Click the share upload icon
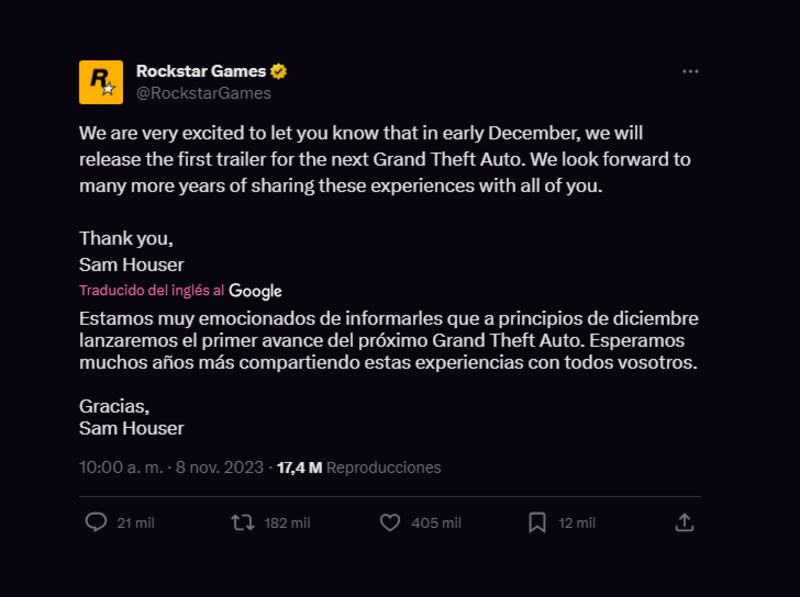The height and width of the screenshot is (597, 800). click(x=684, y=522)
